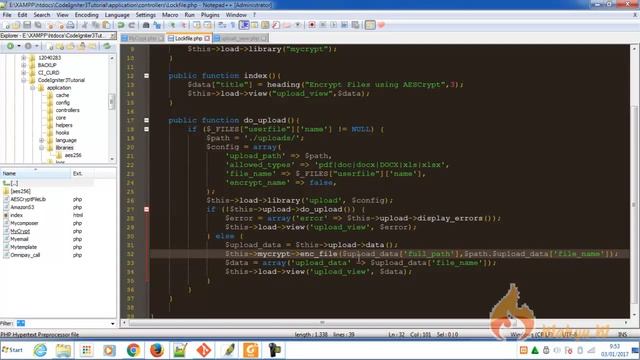Collapse code fold at line 27
Image resolution: width=640 pixels, height=360 pixels.
coord(146,209)
